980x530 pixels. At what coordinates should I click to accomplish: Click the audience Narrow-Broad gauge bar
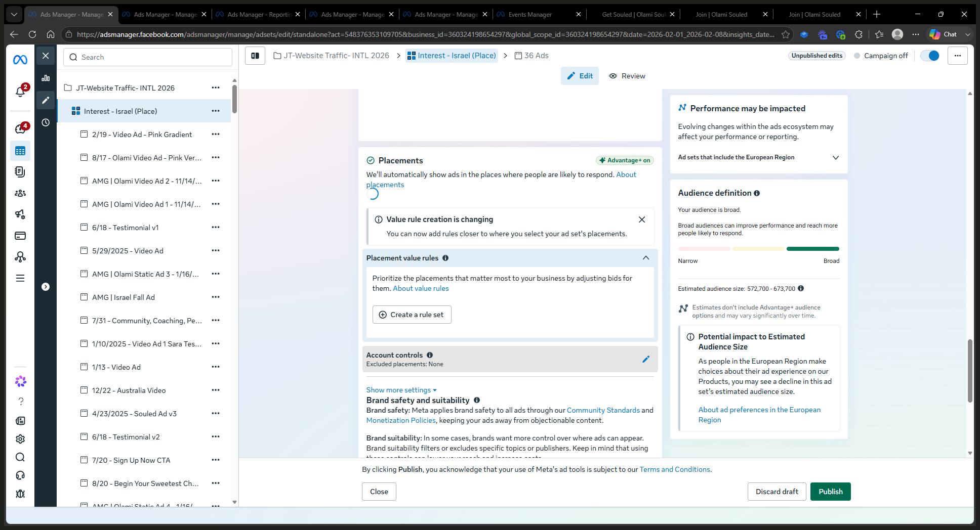pos(758,249)
